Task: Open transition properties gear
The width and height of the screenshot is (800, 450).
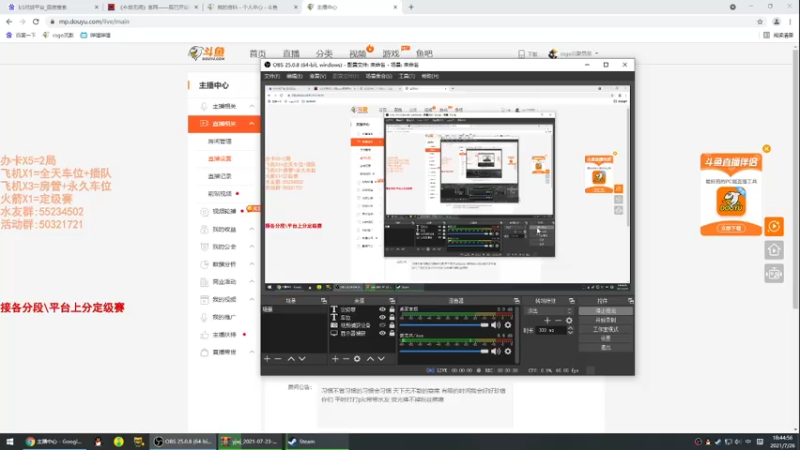Action: (x=569, y=320)
